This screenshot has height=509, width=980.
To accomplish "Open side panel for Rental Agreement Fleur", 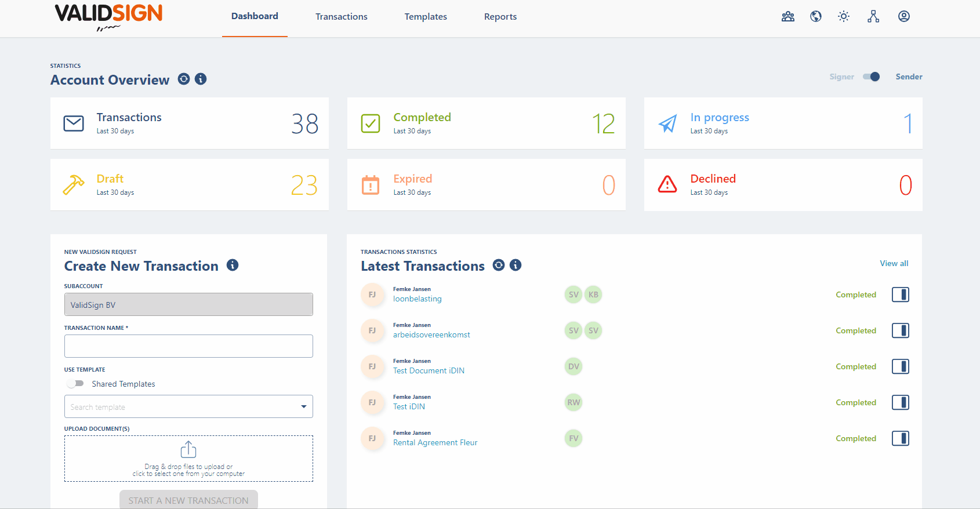I will point(901,438).
